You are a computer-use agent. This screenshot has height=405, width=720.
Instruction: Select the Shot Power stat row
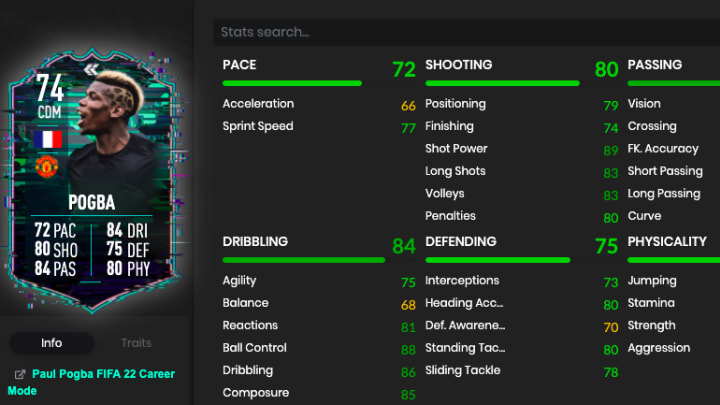[522, 149]
